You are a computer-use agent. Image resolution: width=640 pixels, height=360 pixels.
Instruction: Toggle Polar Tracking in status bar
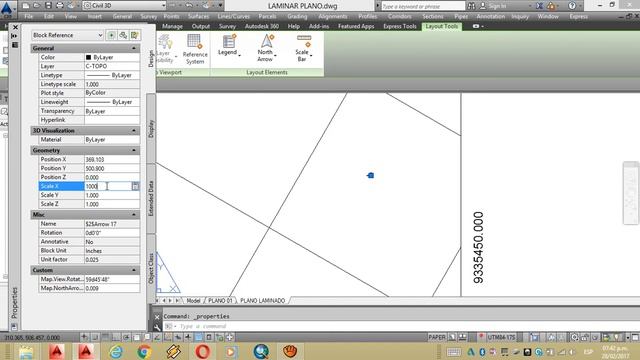[x=126, y=337]
